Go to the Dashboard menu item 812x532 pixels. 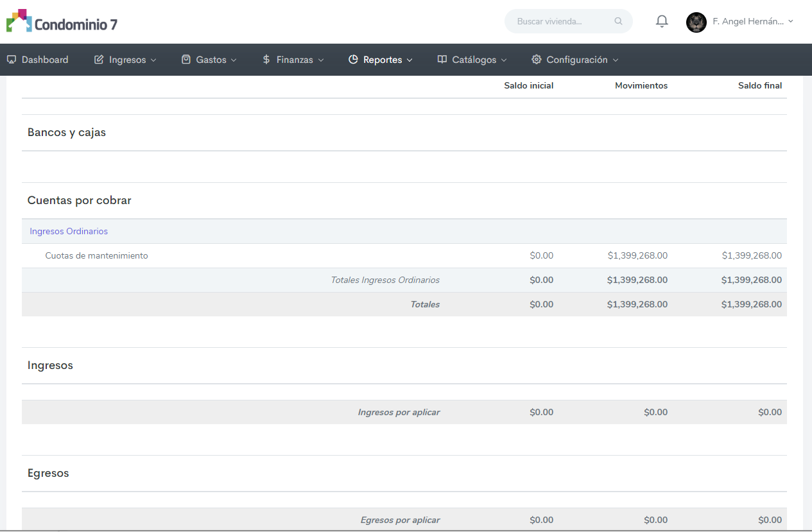44,60
